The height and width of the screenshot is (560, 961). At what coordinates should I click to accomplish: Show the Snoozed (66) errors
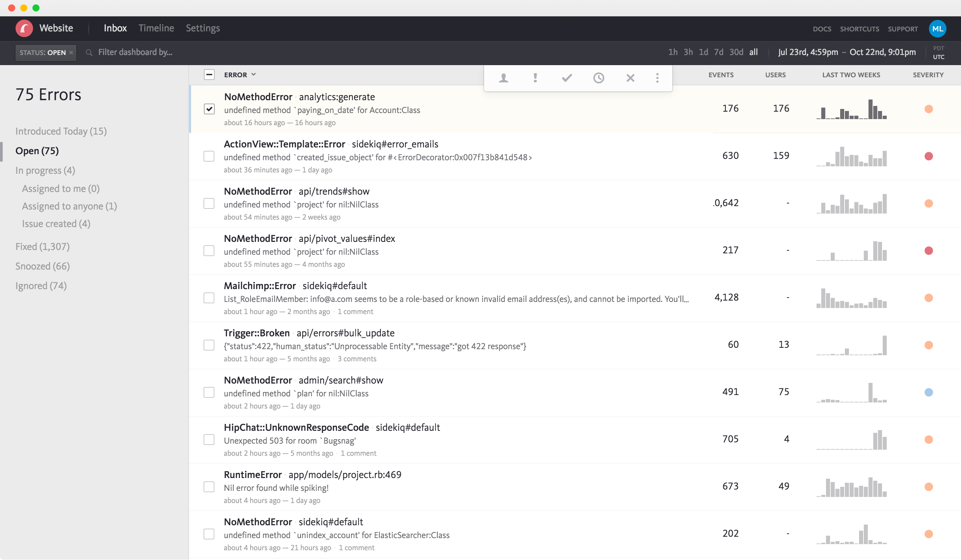pos(42,266)
